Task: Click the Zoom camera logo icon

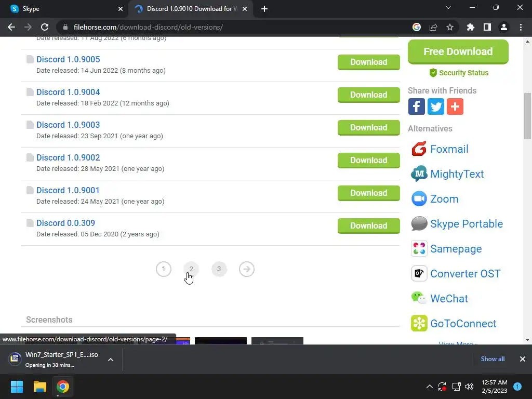Action: coord(419,199)
